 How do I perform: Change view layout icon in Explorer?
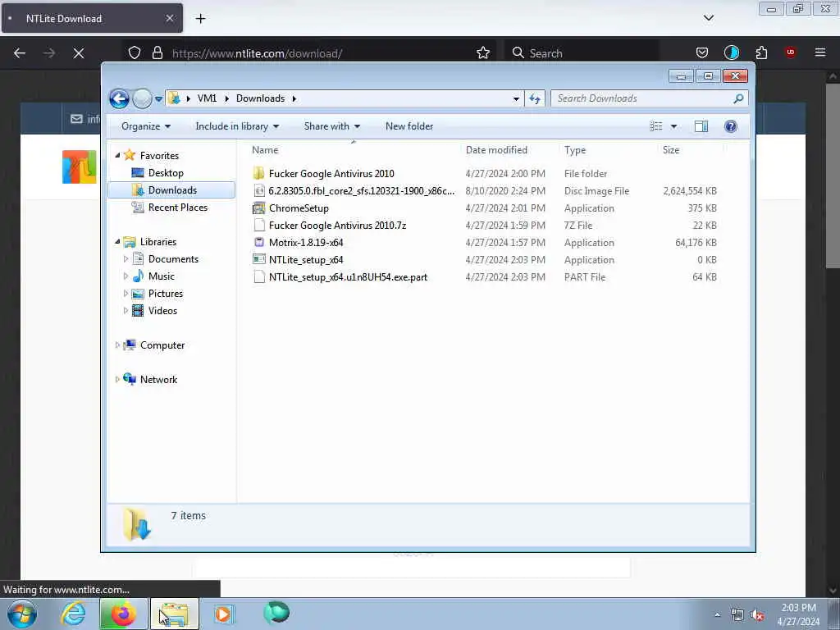click(x=655, y=126)
